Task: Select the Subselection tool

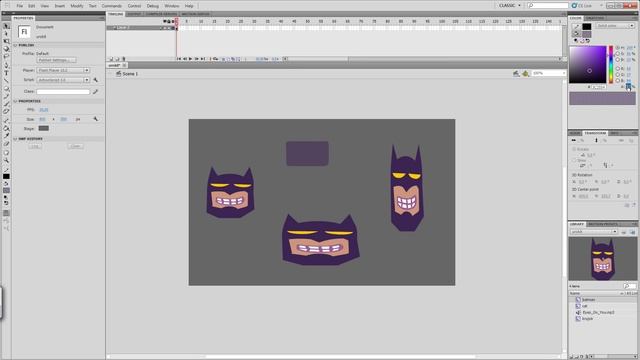Action: (6, 34)
